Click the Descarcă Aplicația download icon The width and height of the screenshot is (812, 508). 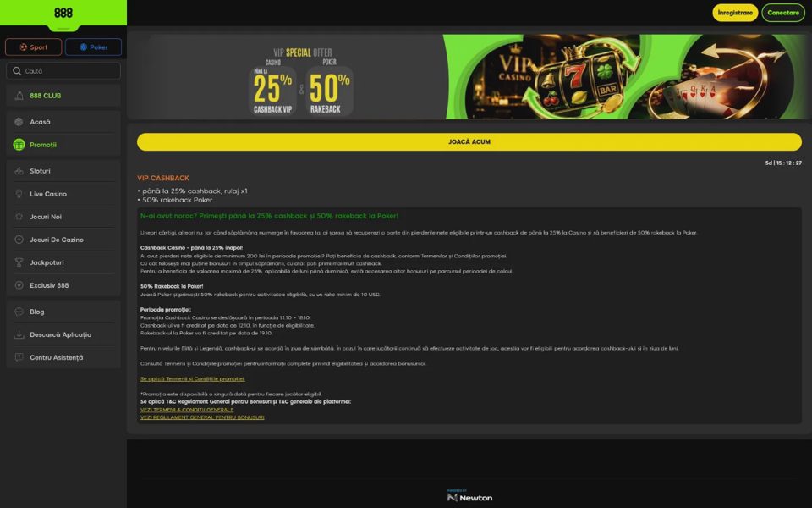click(x=19, y=334)
